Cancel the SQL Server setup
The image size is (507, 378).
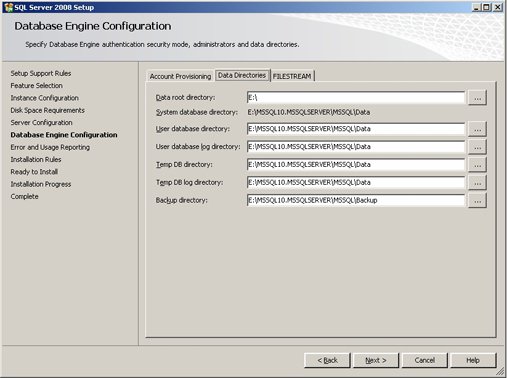tap(424, 360)
